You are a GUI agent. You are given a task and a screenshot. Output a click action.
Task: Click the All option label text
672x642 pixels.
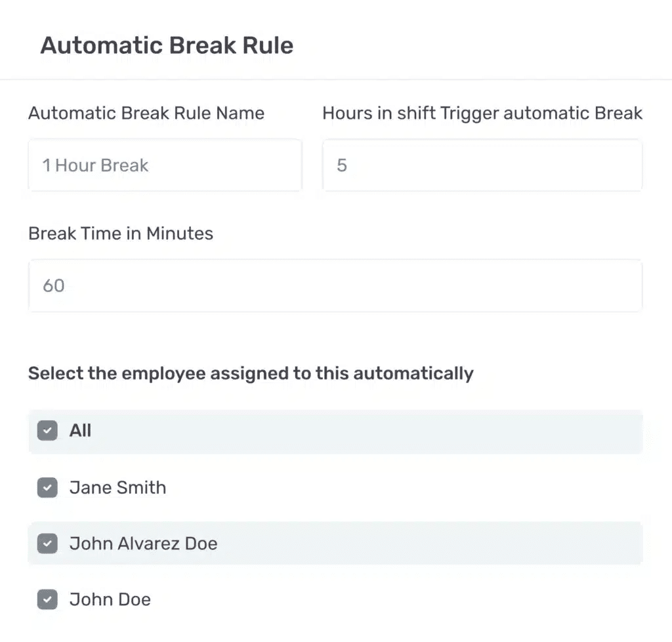pyautogui.click(x=80, y=430)
